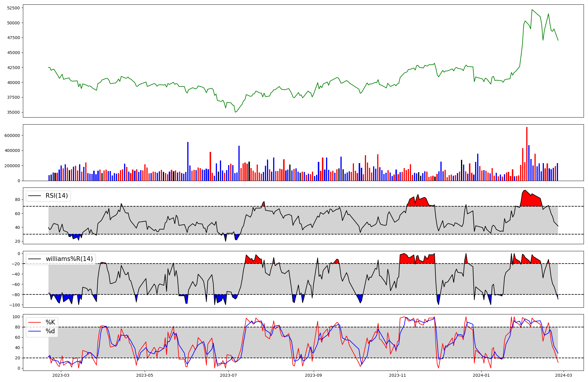588x382 pixels.
Task: Click the williams%R(14) legend label
Action: [69, 259]
